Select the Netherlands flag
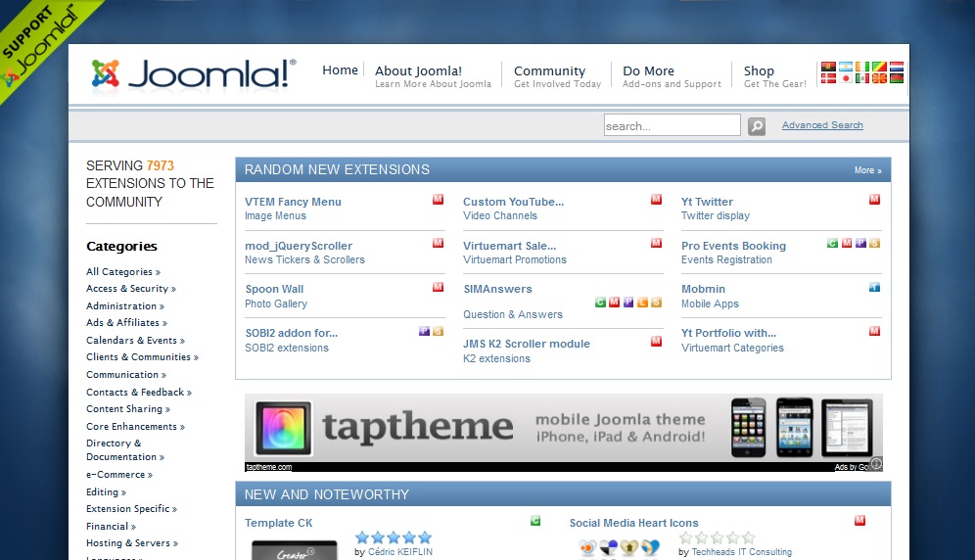975x560 pixels. [896, 67]
